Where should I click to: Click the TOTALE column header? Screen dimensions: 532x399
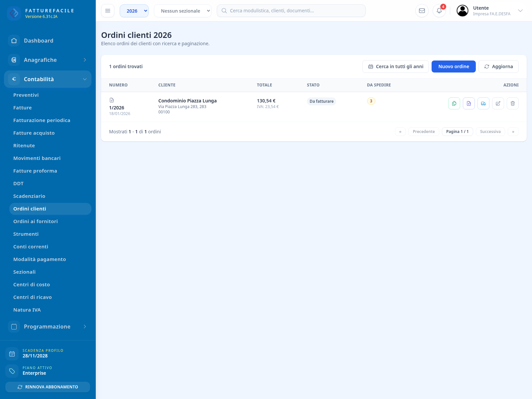264,85
